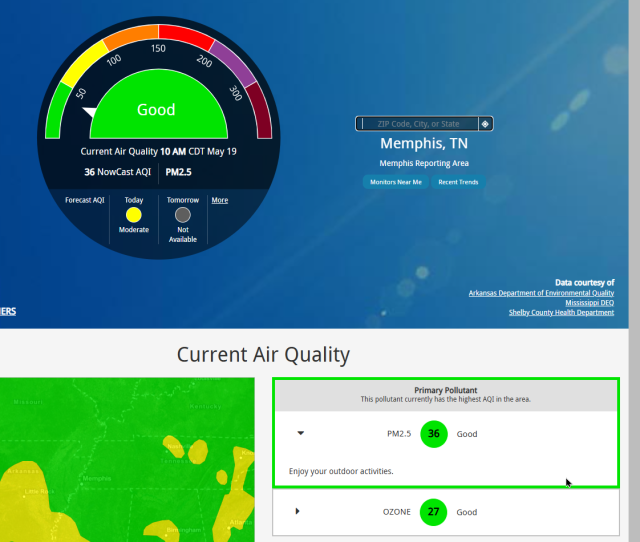This screenshot has height=542, width=640.
Task: Open Recent Trends
Action: [458, 182]
